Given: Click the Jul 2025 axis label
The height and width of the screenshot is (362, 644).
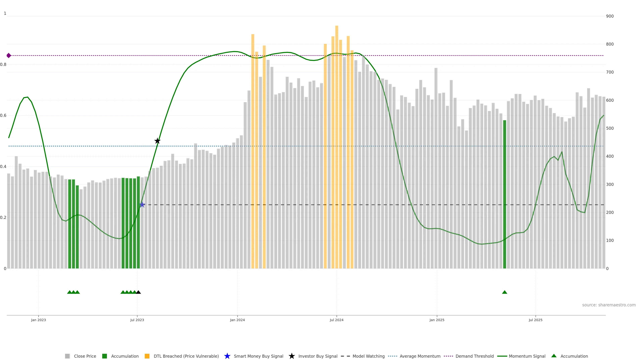Looking at the screenshot, I should point(535,320).
